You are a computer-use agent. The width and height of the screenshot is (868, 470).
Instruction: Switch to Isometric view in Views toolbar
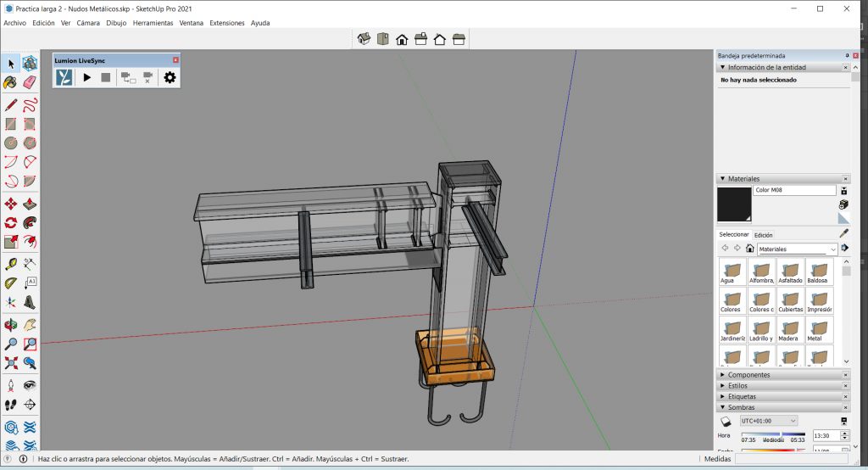click(364, 39)
